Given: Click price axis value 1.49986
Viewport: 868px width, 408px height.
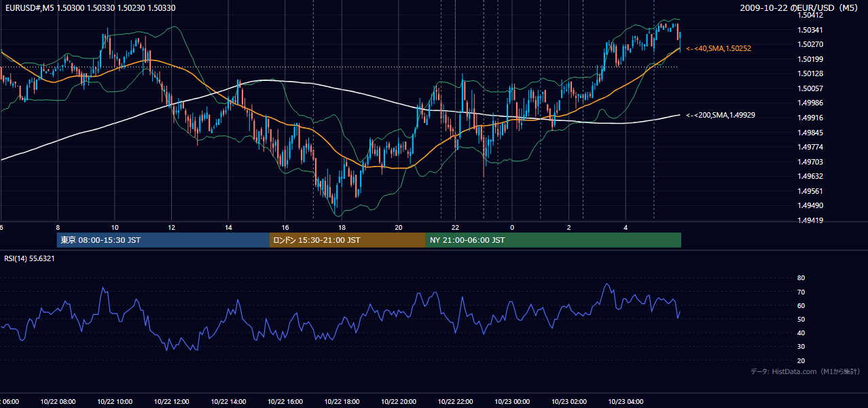Looking at the screenshot, I should pyautogui.click(x=810, y=103).
